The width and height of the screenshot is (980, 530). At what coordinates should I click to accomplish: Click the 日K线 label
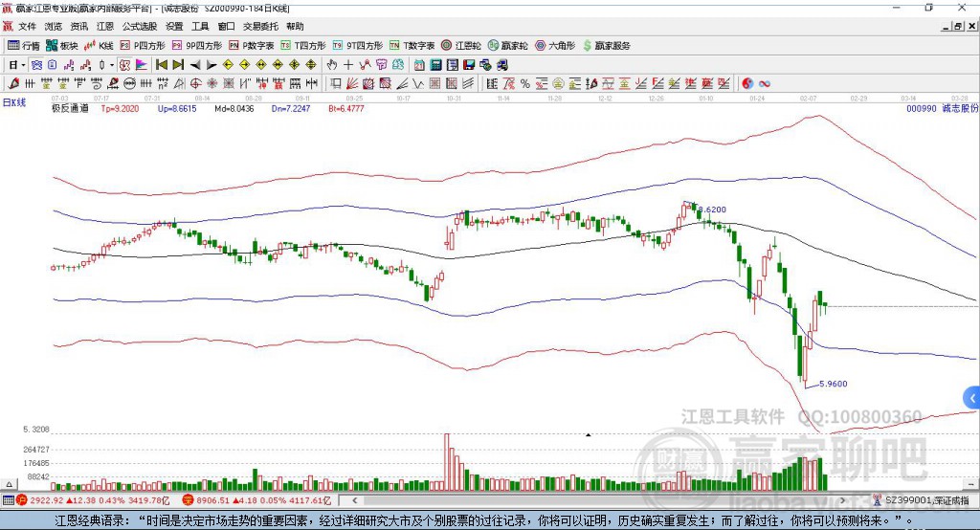pyautogui.click(x=13, y=102)
